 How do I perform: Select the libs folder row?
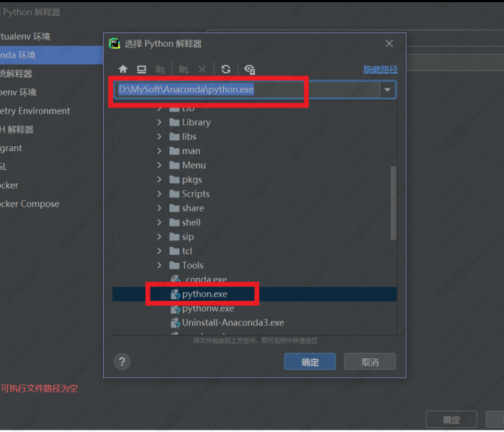255,136
